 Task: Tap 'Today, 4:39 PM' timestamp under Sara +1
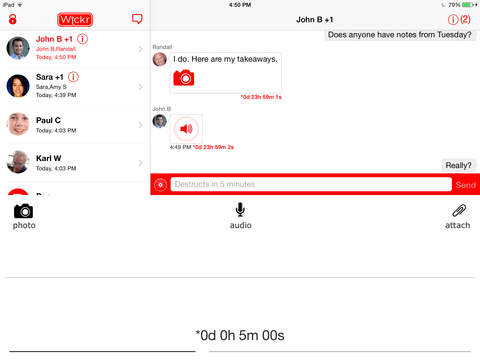(56, 95)
